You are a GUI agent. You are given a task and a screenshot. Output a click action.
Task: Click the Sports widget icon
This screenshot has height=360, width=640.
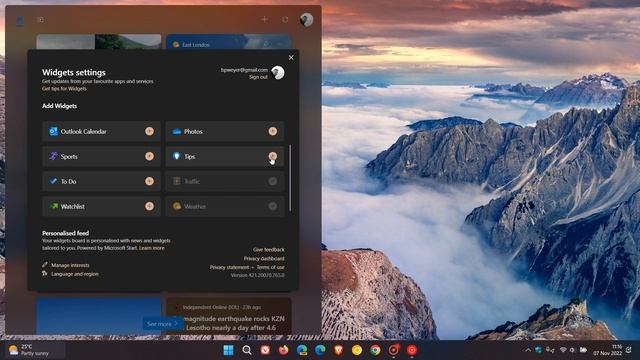point(53,156)
